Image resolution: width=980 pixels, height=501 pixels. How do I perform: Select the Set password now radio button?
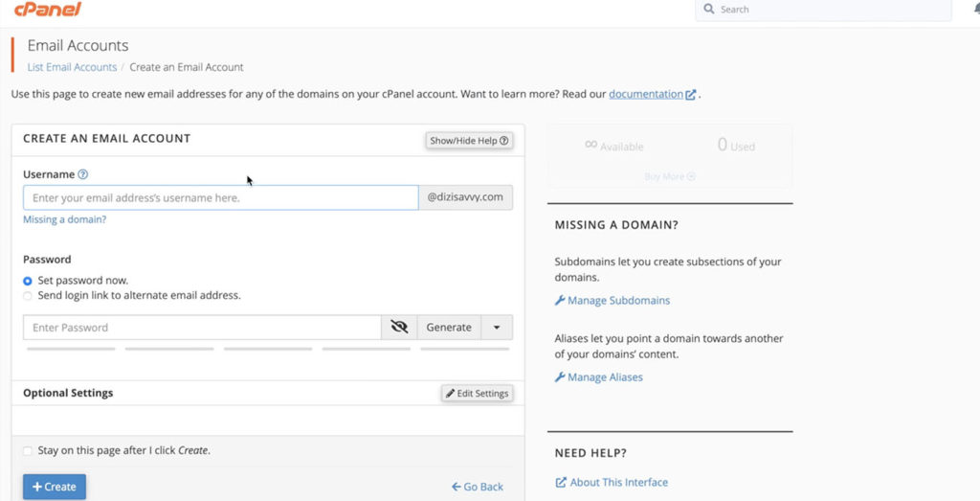pyautogui.click(x=28, y=281)
